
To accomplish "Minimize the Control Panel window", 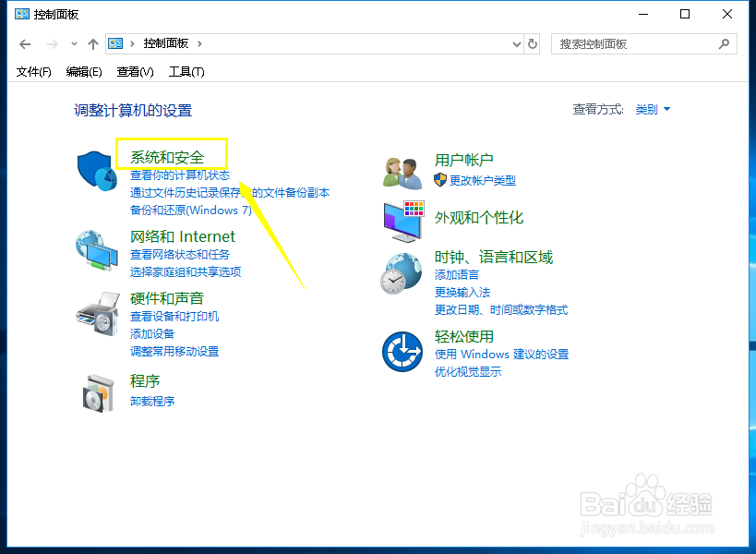I will (643, 14).
